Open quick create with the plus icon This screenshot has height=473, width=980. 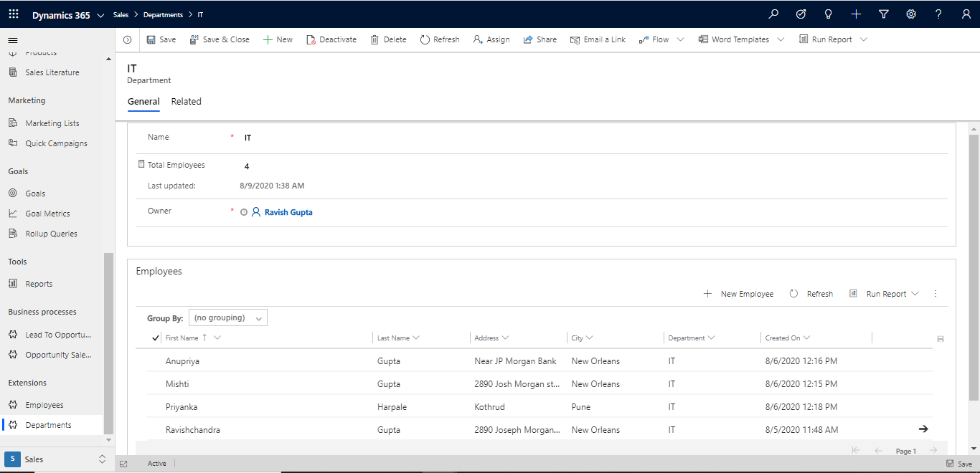click(855, 14)
